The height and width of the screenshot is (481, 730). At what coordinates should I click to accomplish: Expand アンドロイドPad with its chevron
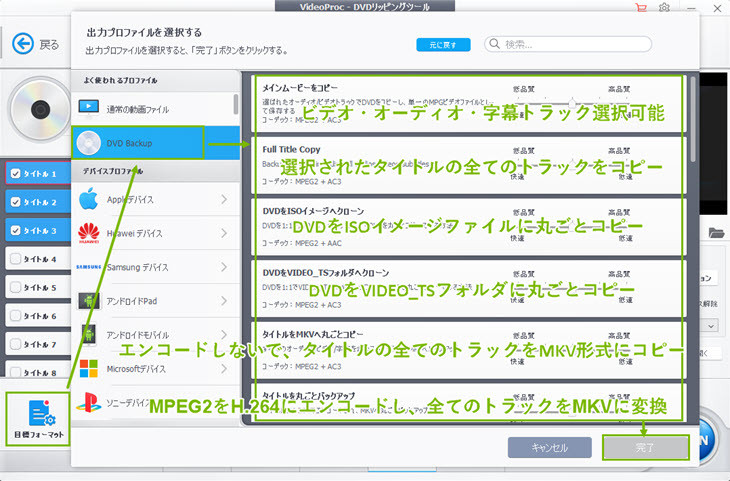(224, 301)
